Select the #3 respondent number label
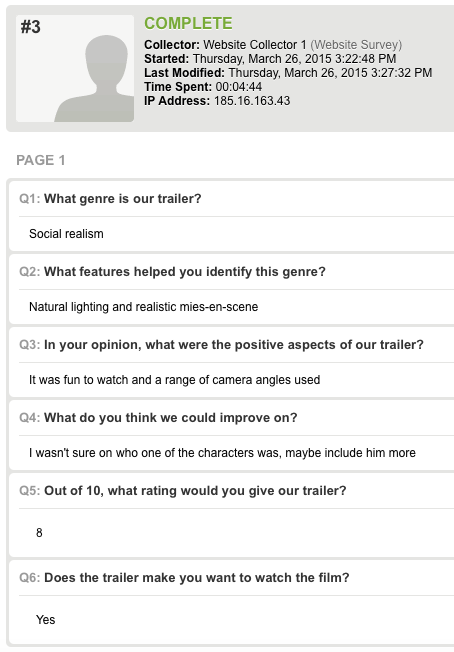The width and height of the screenshot is (454, 652). coord(30,27)
